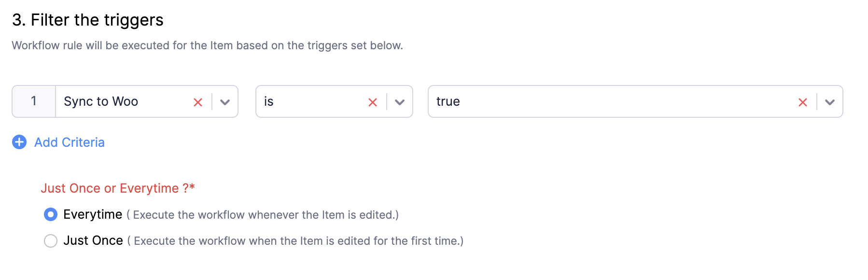The image size is (868, 280).
Task: Click the "3. Filter the triggers" heading
Action: pos(88,20)
